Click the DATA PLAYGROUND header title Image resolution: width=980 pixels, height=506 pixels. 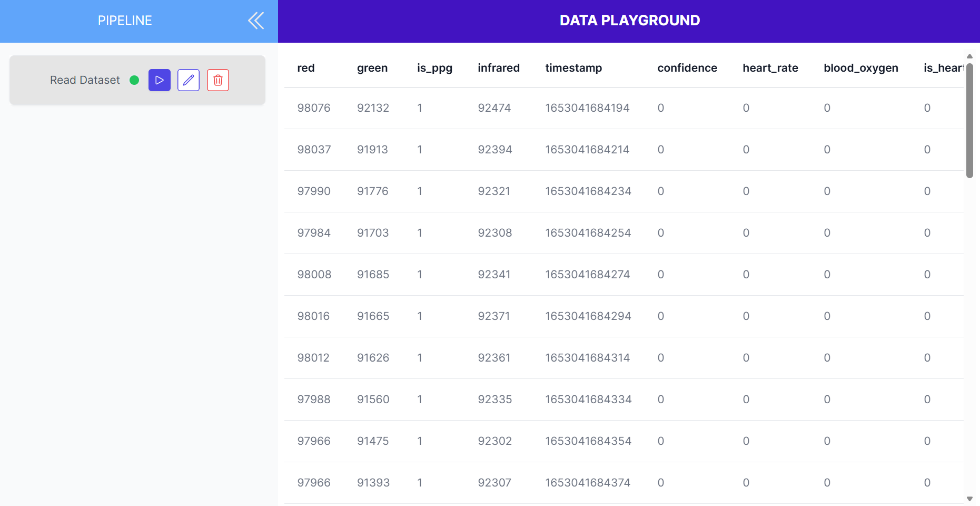pyautogui.click(x=630, y=21)
